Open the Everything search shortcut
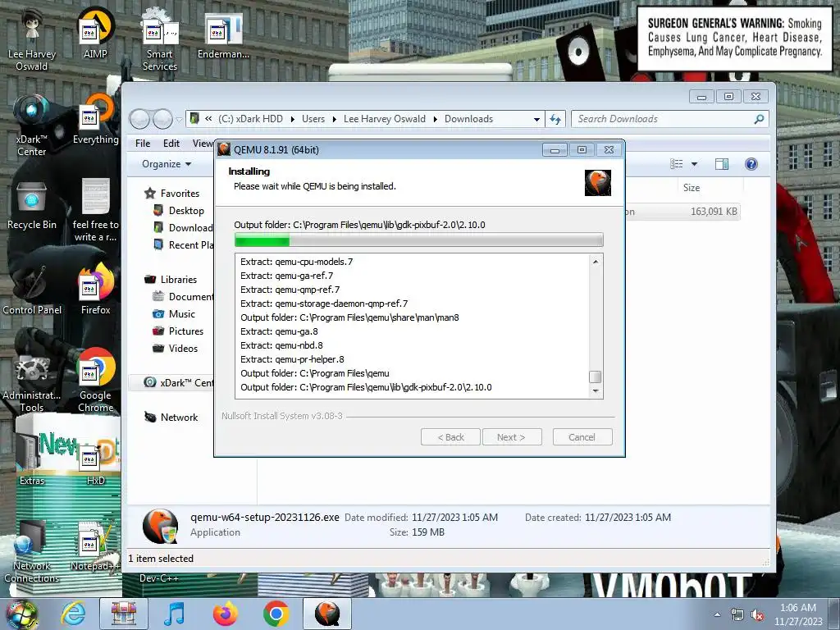 [95, 119]
